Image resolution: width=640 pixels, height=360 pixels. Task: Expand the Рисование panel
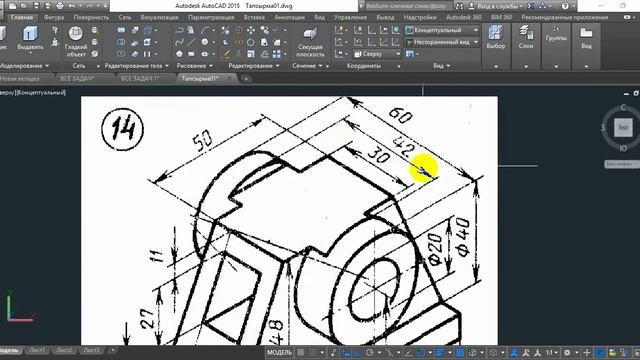[x=194, y=66]
